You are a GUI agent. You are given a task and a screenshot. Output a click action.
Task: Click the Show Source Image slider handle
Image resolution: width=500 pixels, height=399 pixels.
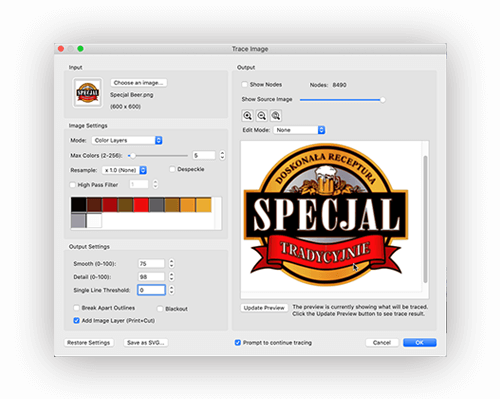[383, 100]
